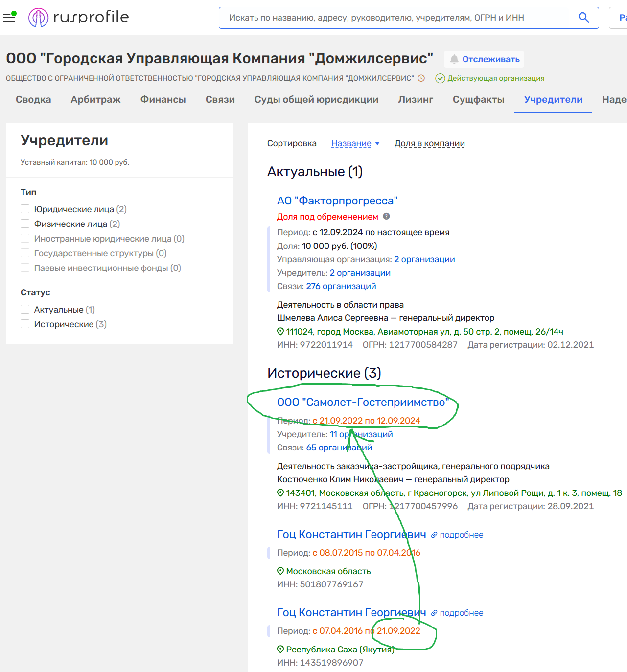
Task: Check Паевые инвестиционные фонды filter
Action: click(x=25, y=268)
